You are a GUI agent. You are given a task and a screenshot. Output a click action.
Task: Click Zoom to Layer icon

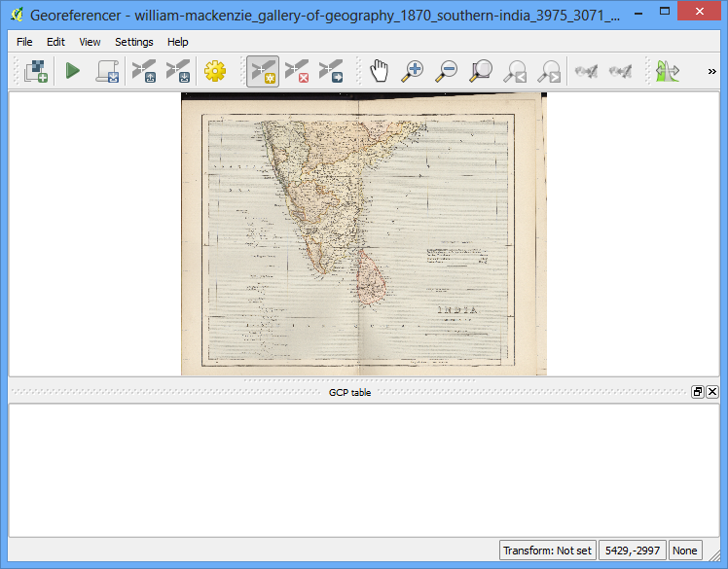click(x=481, y=71)
